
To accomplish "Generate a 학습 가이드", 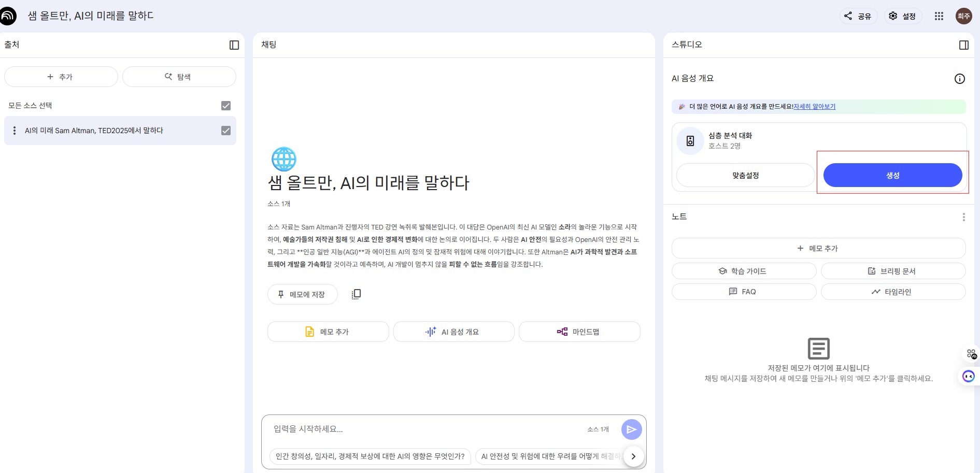I will [744, 271].
